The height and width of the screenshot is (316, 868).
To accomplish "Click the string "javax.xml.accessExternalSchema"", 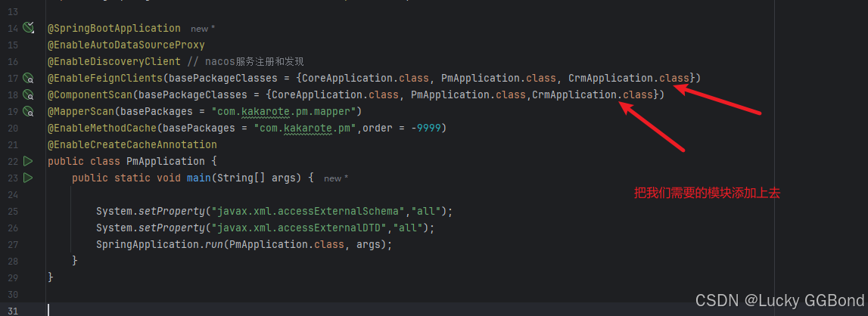I will coord(308,211).
